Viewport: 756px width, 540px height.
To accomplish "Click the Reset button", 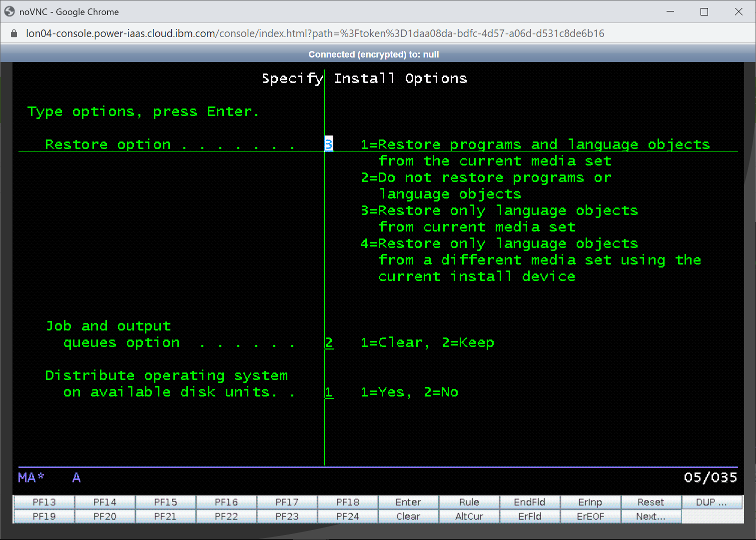I will click(651, 502).
